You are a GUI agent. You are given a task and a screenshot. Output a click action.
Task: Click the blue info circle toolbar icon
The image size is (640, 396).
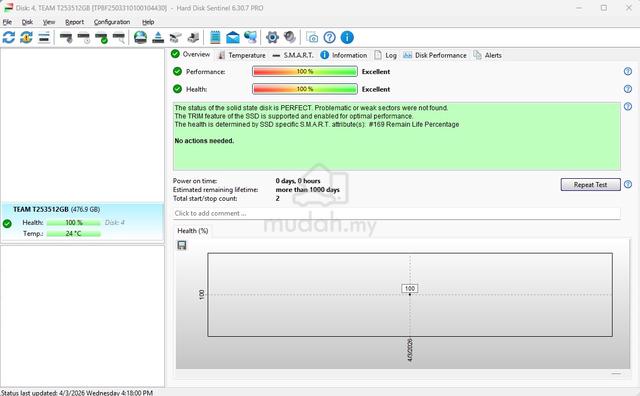click(347, 38)
